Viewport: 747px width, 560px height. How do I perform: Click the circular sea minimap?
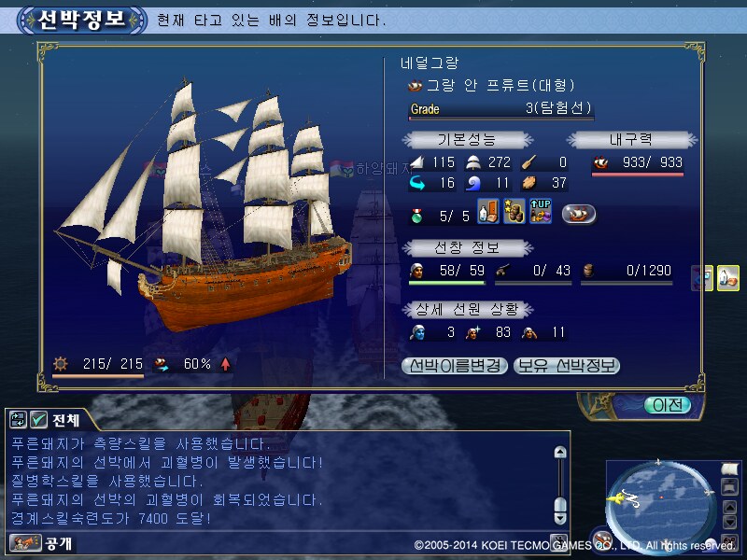click(x=660, y=505)
